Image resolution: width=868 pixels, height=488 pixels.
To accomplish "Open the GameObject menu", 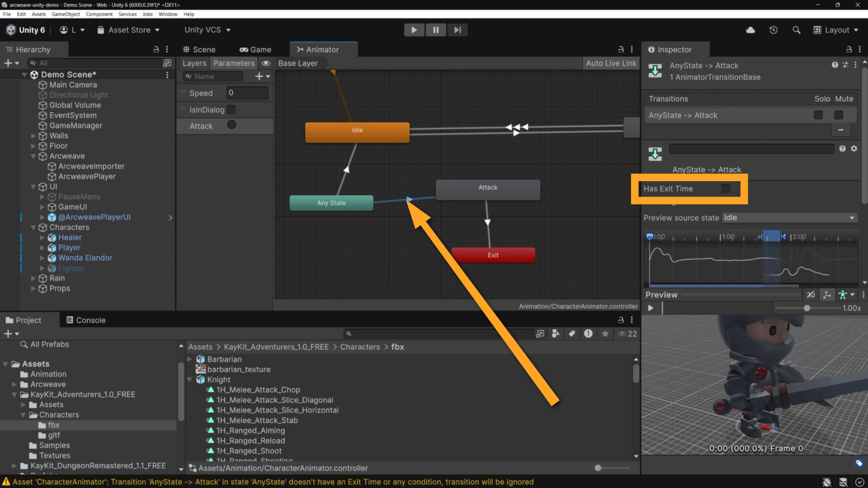I will pyautogui.click(x=66, y=14).
